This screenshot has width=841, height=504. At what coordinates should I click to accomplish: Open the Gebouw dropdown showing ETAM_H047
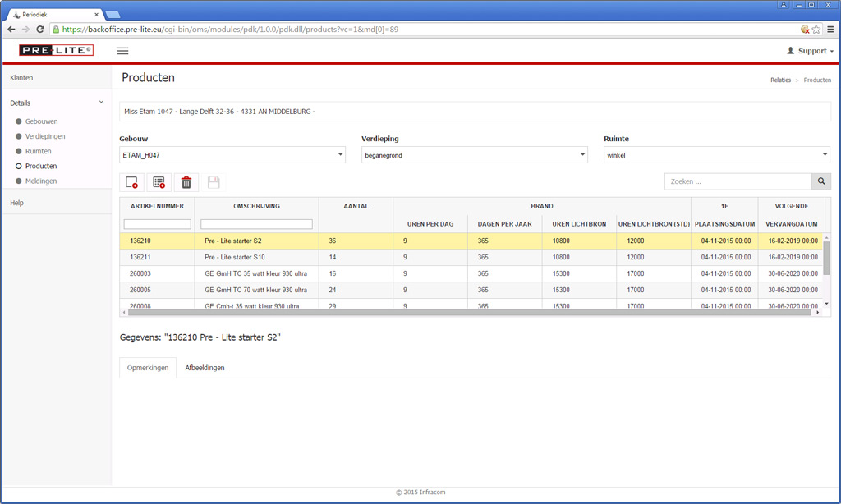pos(232,155)
